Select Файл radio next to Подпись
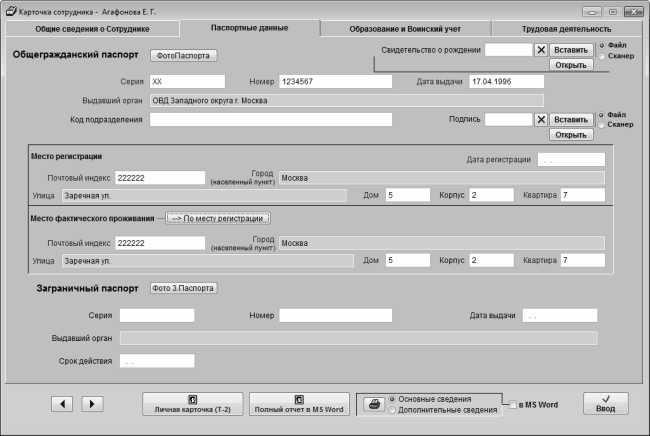Image resolution: width=650 pixels, height=436 pixels. point(601,115)
